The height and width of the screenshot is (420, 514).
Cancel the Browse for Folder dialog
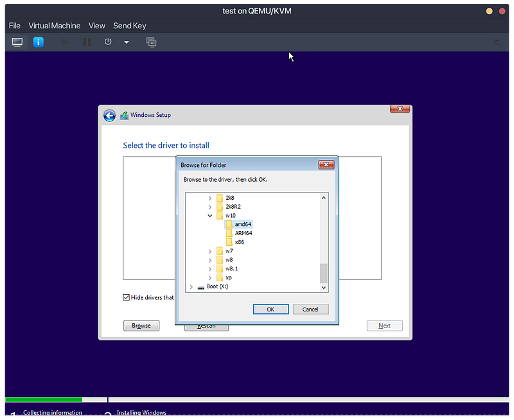coord(310,310)
